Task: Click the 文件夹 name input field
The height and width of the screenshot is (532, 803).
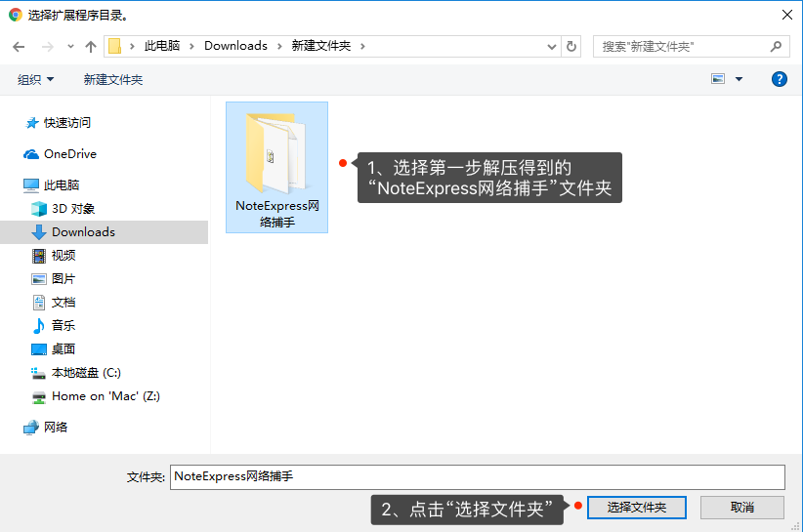Action: coord(478,476)
